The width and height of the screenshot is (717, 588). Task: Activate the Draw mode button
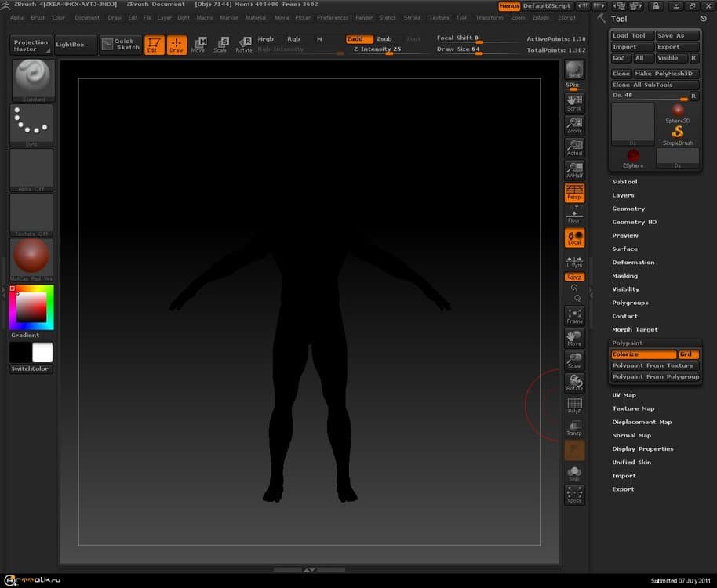pos(177,45)
